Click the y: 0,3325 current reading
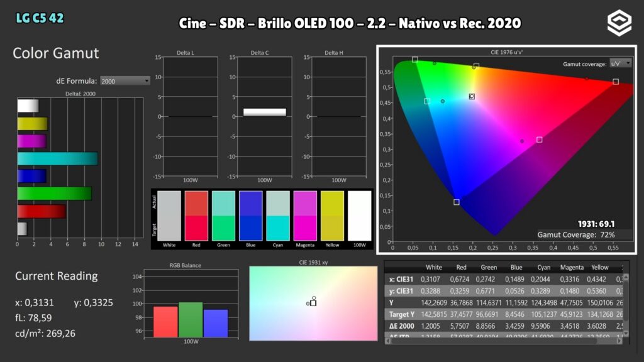The width and height of the screenshot is (644, 362). coord(93,302)
